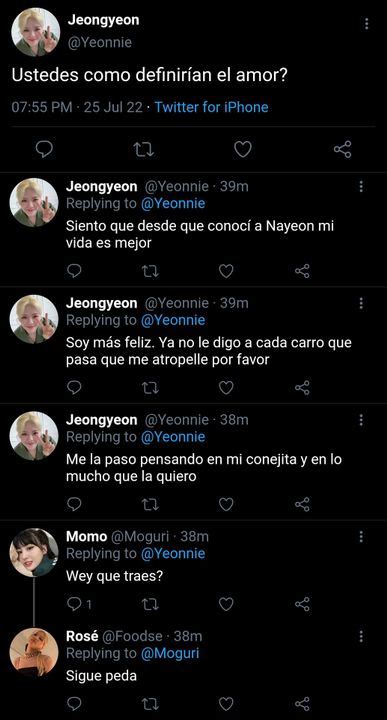Retweet the main tweet by Jeongyeon
387x720 pixels.
point(143,149)
